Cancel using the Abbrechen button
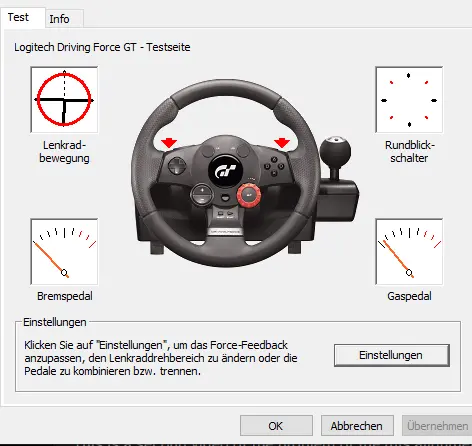 click(x=357, y=426)
